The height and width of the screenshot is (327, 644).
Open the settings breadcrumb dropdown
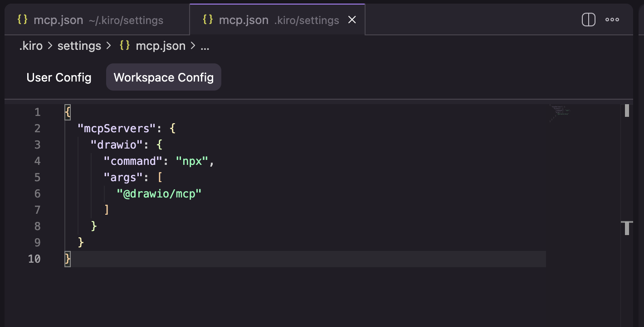(79, 45)
